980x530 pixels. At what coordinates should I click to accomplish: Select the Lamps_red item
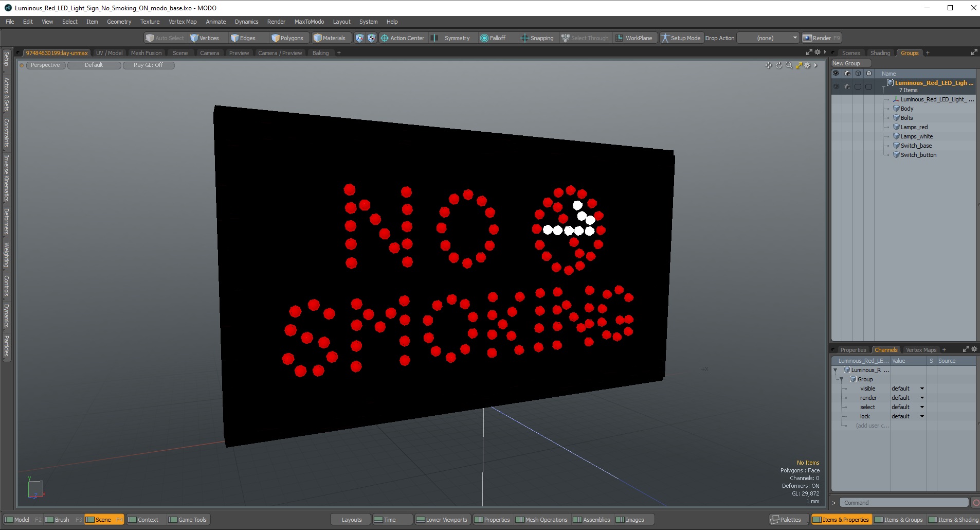(914, 127)
